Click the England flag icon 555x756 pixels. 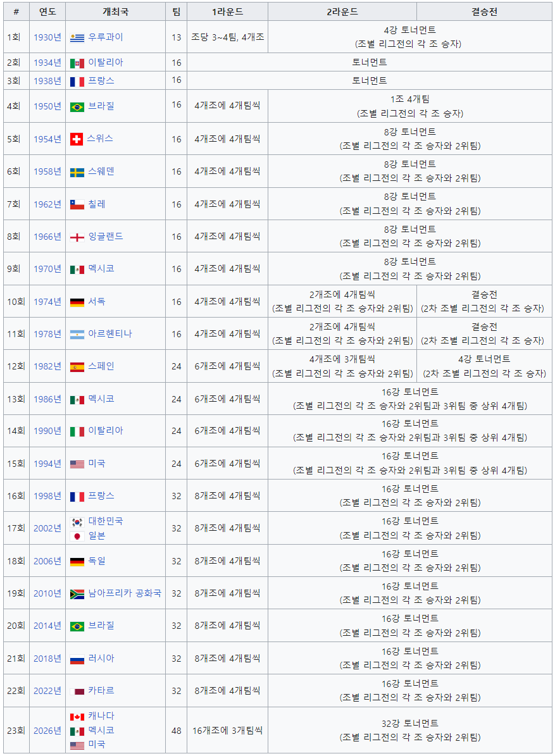(x=77, y=237)
